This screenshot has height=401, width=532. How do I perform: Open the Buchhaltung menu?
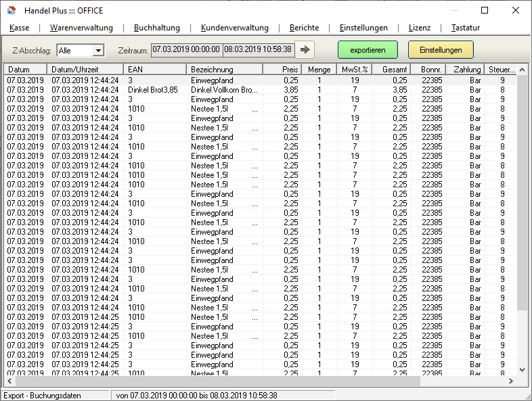pos(157,28)
